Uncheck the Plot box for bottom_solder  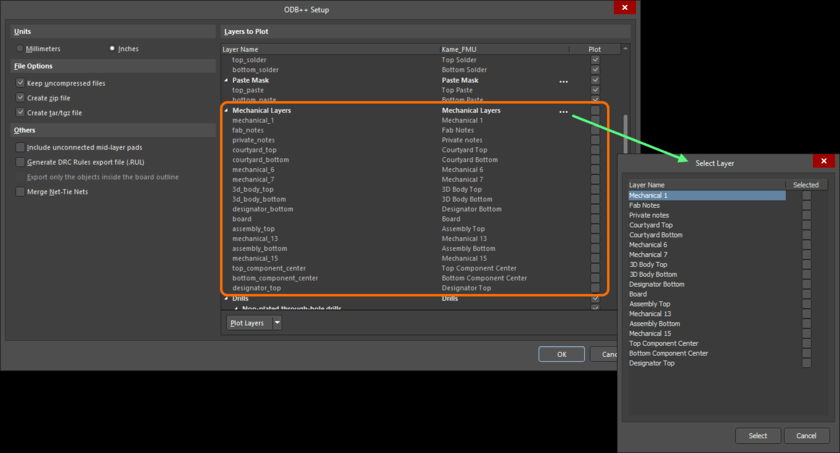(595, 70)
